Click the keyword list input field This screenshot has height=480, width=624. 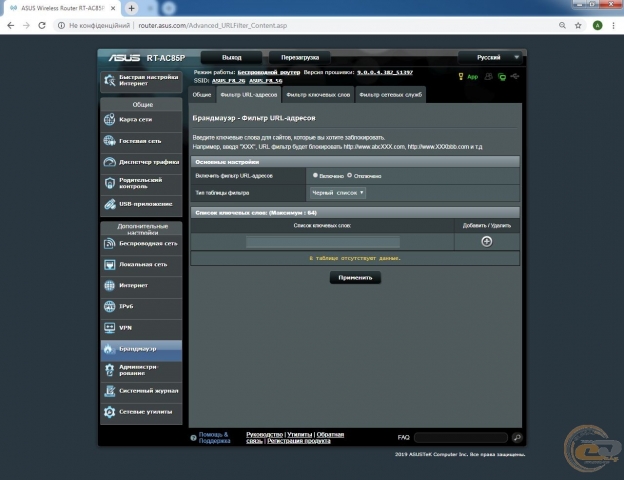point(322,242)
